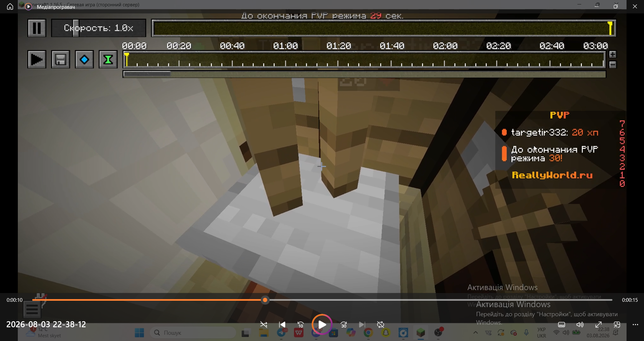Image resolution: width=644 pixels, height=341 pixels.
Task: Zoom out the keyframe timeline with minus
Action: tap(613, 65)
